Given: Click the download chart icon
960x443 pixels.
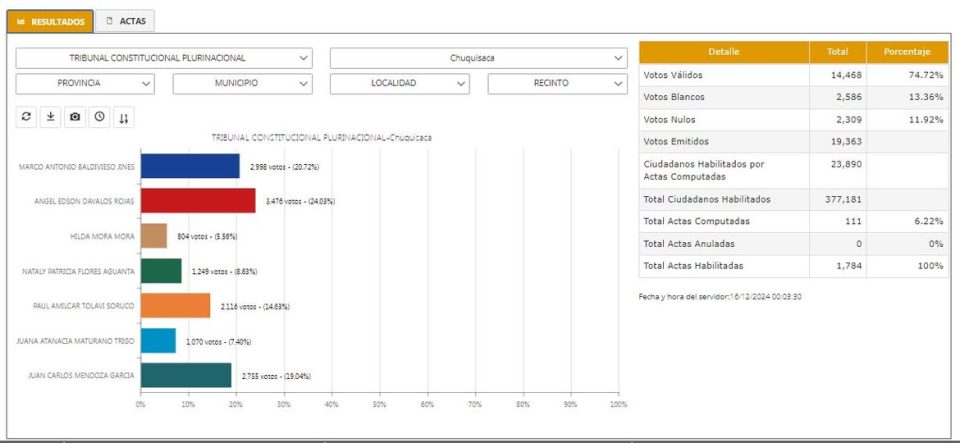Looking at the screenshot, I should coord(51,117).
